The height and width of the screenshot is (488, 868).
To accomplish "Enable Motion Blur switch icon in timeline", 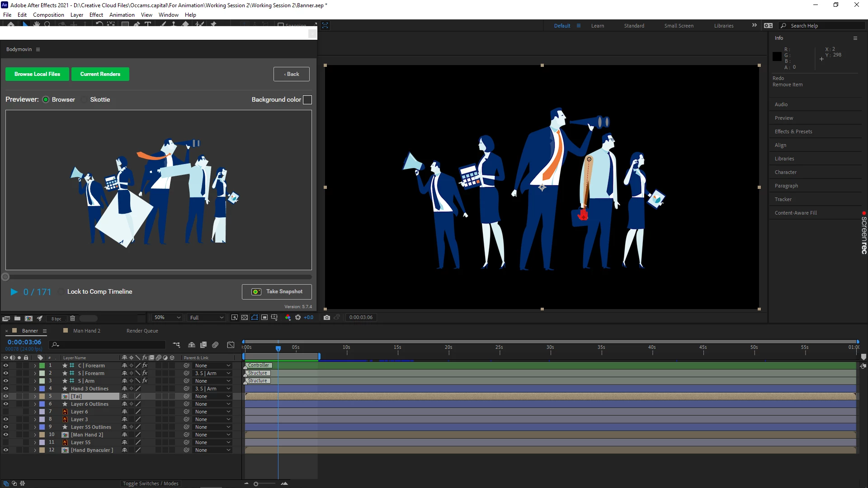I will [215, 345].
